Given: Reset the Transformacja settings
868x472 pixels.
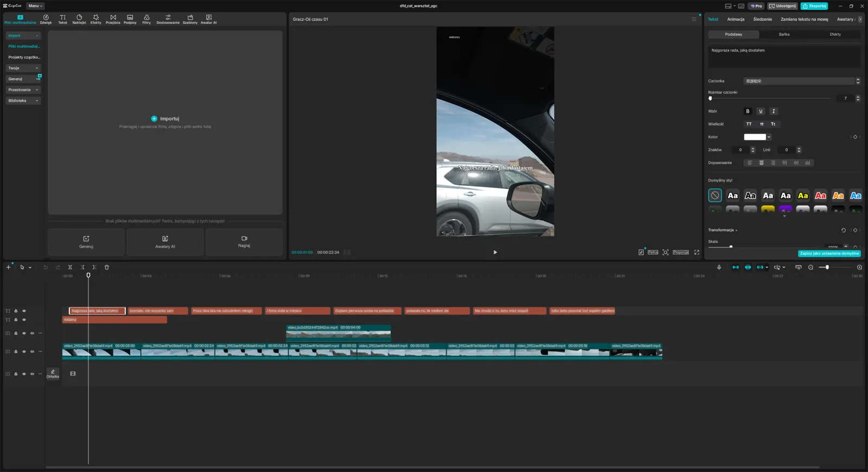Looking at the screenshot, I should (844, 230).
